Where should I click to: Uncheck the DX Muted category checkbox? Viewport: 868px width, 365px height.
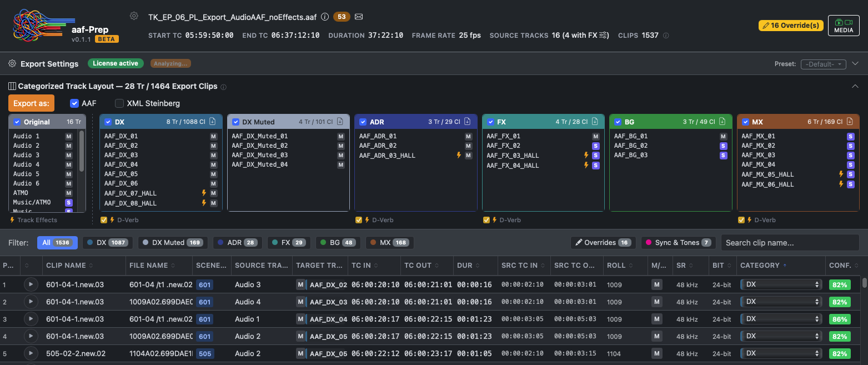(235, 122)
